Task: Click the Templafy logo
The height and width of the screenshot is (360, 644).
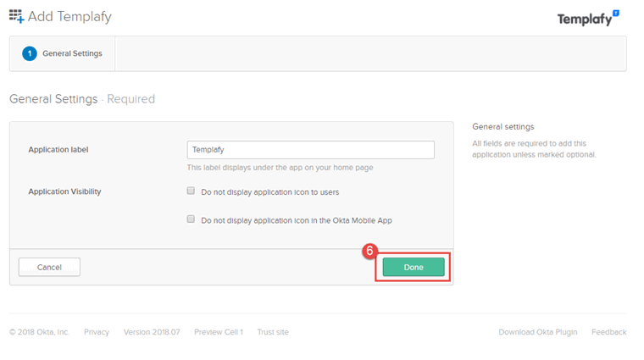Action: pyautogui.click(x=588, y=19)
